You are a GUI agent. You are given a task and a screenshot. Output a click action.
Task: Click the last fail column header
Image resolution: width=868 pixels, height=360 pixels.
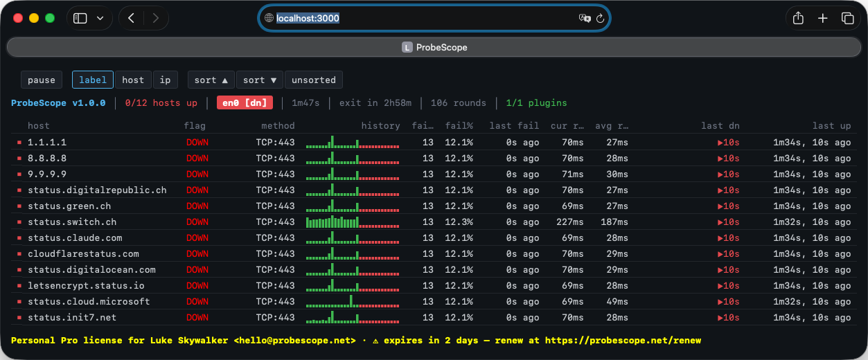click(x=514, y=125)
